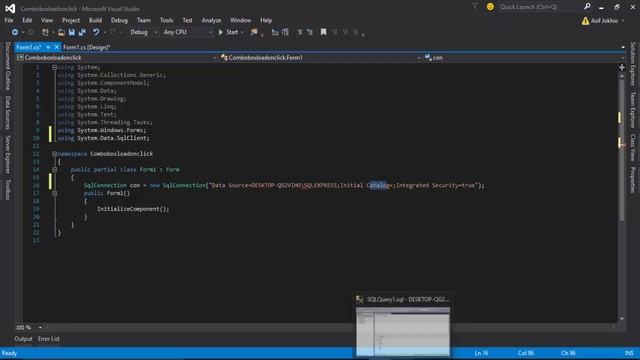Click the Start debugging button
640x360 pixels.
coord(229,32)
